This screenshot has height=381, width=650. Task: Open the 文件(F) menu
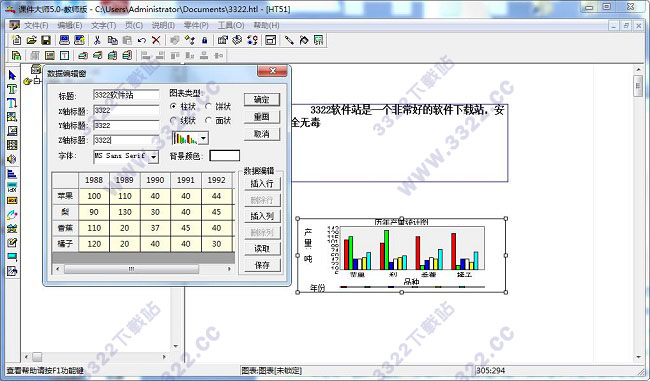click(36, 25)
